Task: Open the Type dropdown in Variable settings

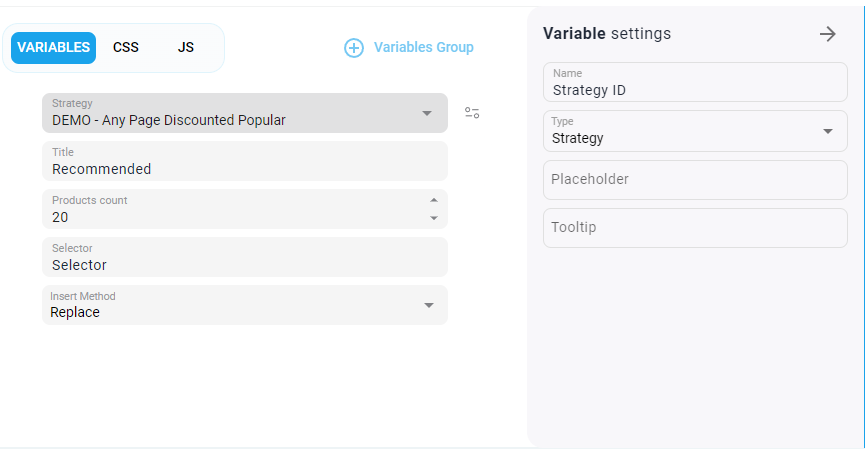Action: coord(827,131)
